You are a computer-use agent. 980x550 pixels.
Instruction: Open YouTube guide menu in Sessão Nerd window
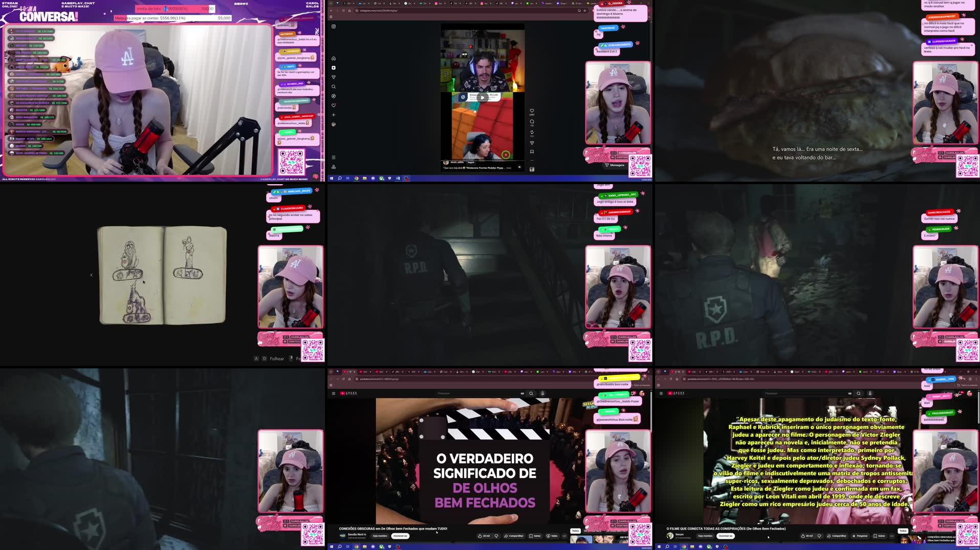pyautogui.click(x=333, y=393)
